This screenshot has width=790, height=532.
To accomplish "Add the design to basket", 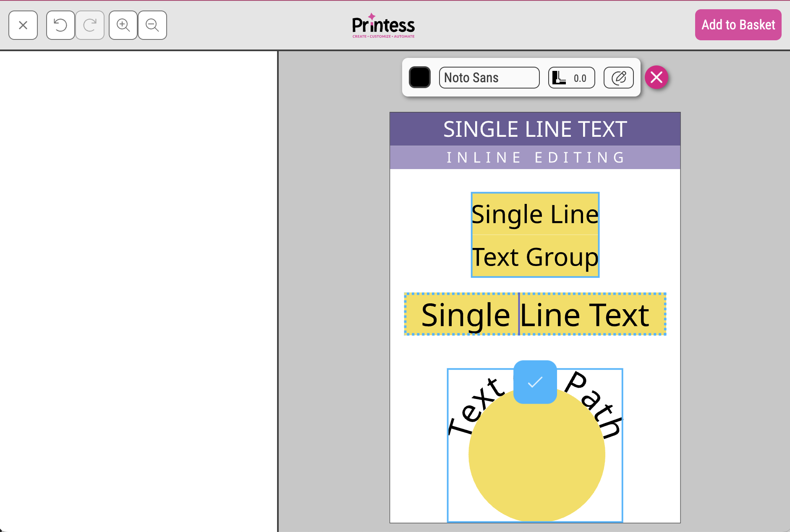I will coord(738,25).
